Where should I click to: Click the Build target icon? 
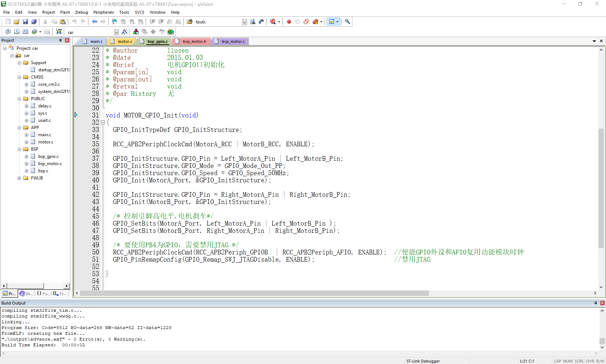17,32
